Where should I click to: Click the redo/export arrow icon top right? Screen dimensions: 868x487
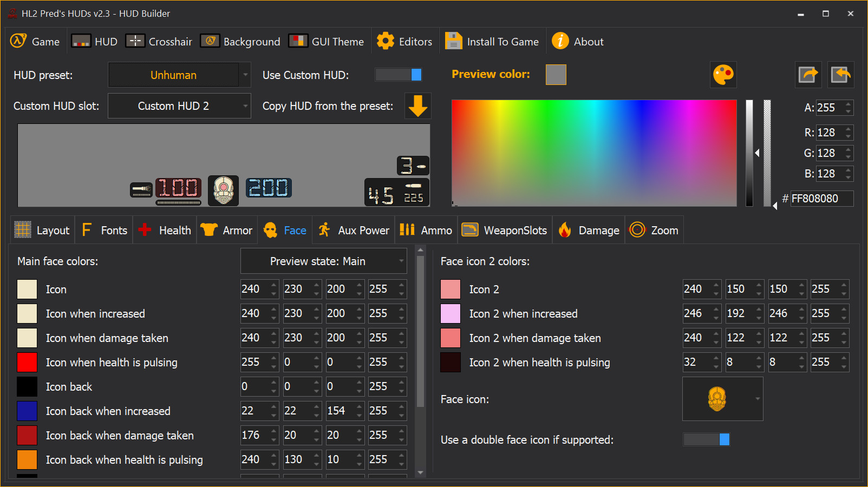coord(808,75)
